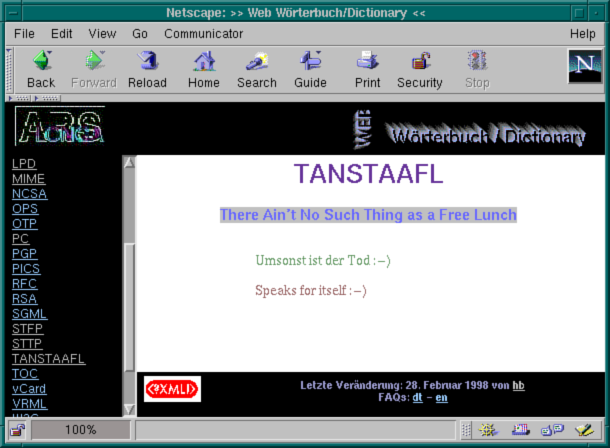The height and width of the screenshot is (448, 610).
Task: Open the OTP dictionary entry
Action: click(25, 224)
